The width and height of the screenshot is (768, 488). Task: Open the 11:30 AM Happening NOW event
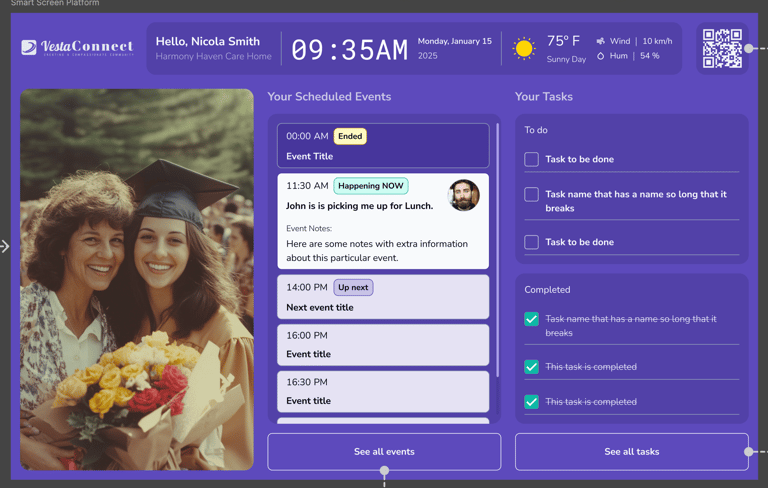pos(383,221)
